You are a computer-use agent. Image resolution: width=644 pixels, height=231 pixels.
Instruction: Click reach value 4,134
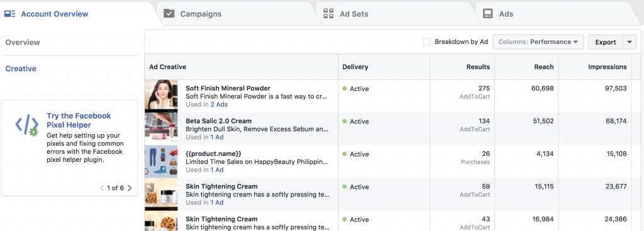(x=545, y=154)
